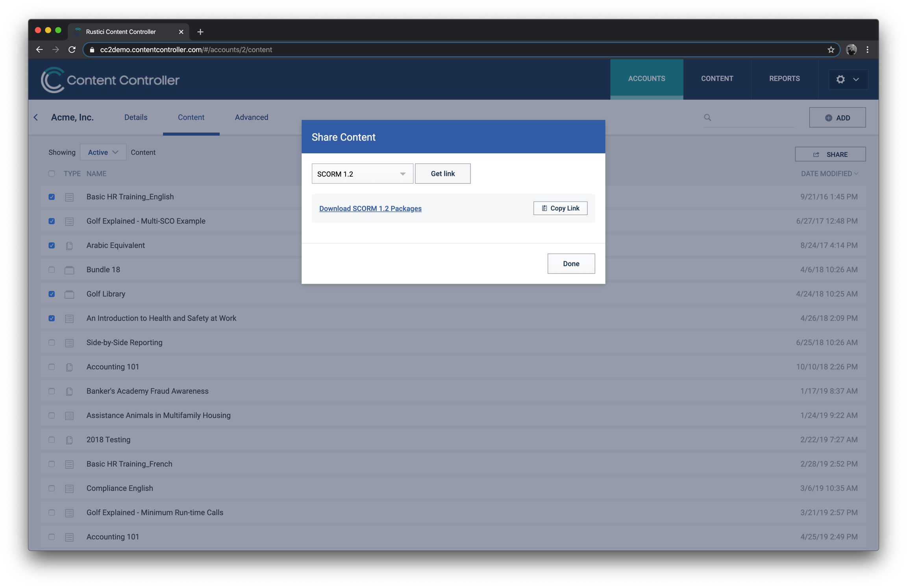The image size is (907, 588).
Task: Uncheck the Golf Library checkbox
Action: pyautogui.click(x=52, y=294)
